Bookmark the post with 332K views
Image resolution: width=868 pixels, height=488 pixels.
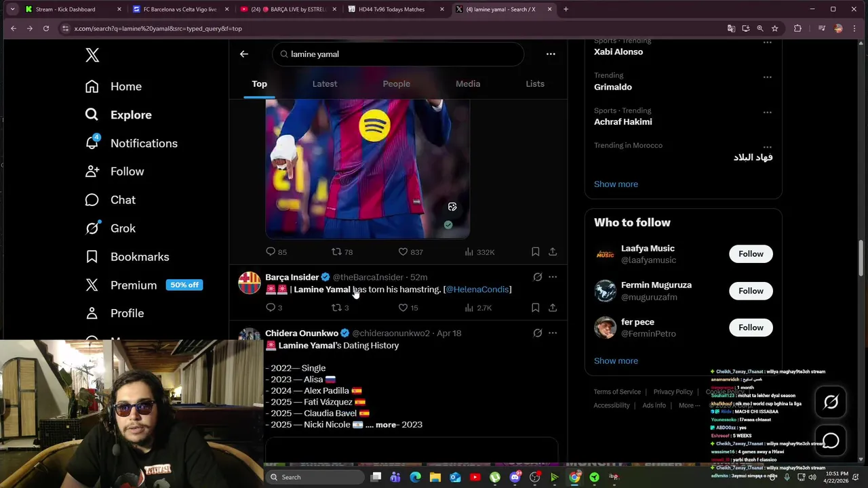(535, 252)
